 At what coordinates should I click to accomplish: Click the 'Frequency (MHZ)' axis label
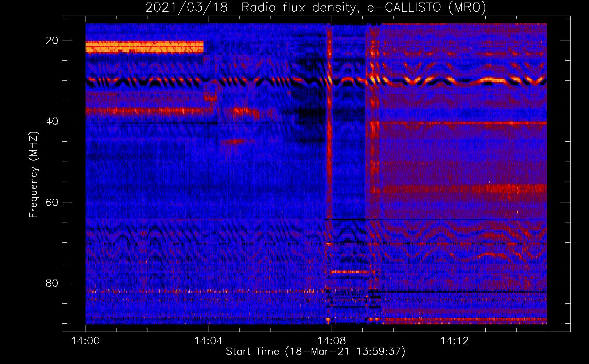[33, 175]
